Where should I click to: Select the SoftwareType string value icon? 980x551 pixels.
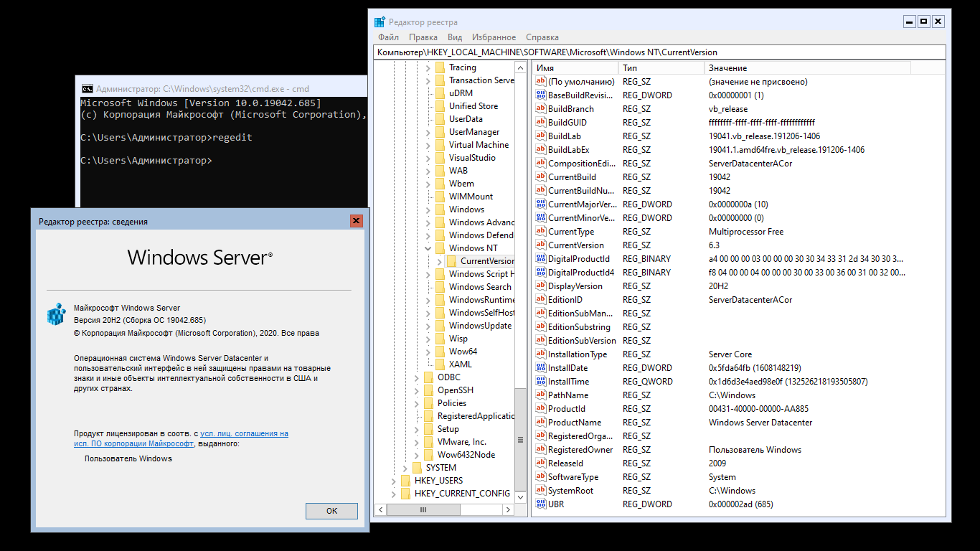541,477
